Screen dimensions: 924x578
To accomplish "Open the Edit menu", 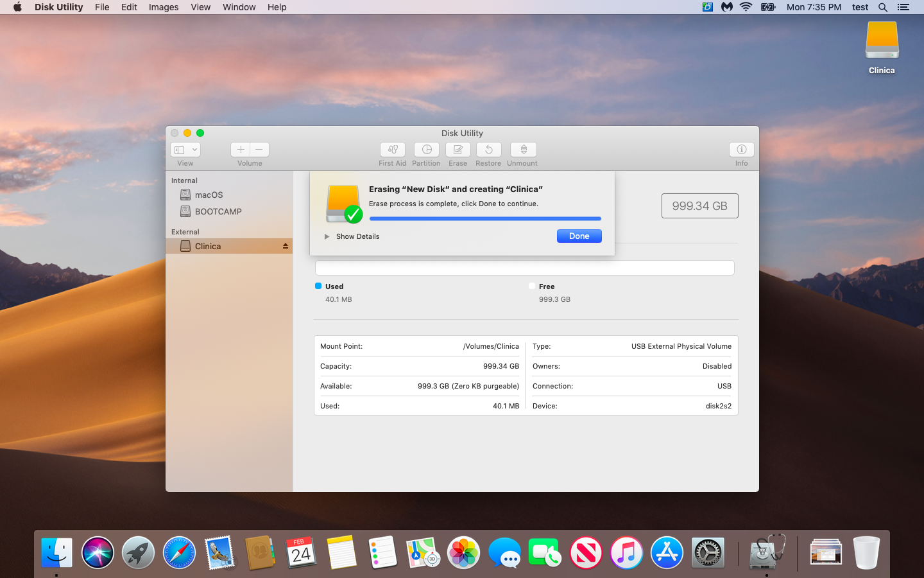I will tap(129, 7).
